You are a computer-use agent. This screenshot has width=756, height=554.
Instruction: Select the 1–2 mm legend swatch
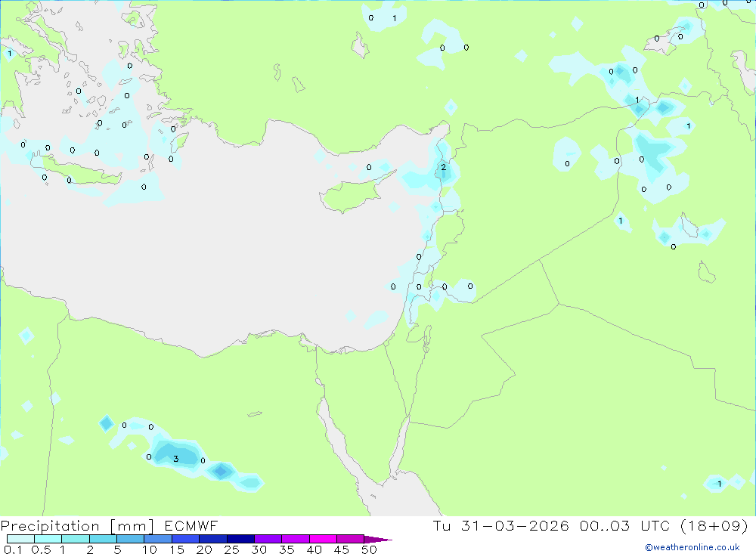click(75, 539)
